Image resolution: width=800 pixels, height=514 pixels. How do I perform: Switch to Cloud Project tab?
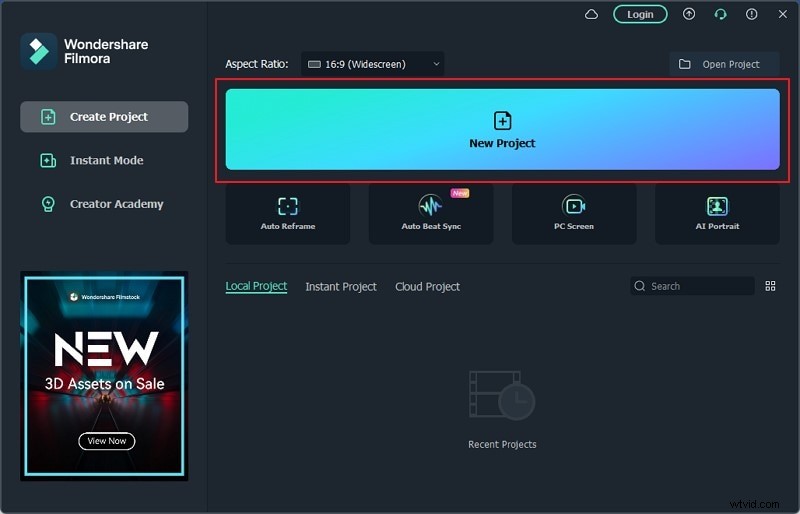coord(427,287)
